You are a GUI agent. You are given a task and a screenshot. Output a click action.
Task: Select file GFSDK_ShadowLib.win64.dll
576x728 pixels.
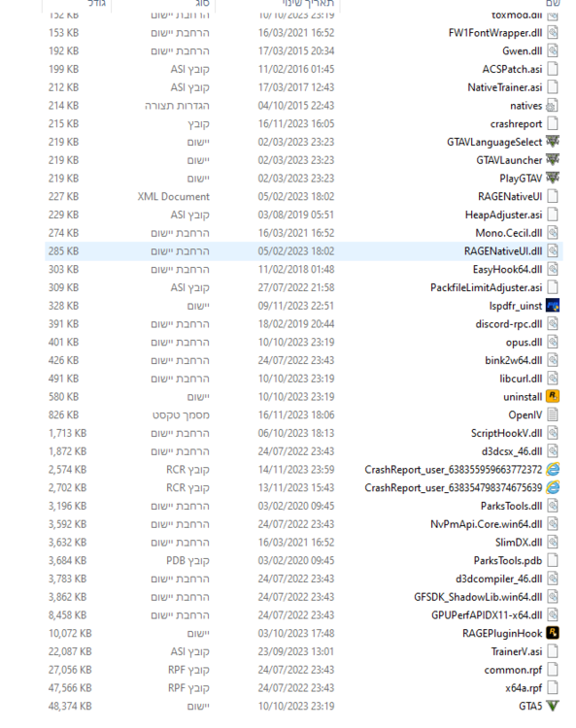(x=478, y=597)
